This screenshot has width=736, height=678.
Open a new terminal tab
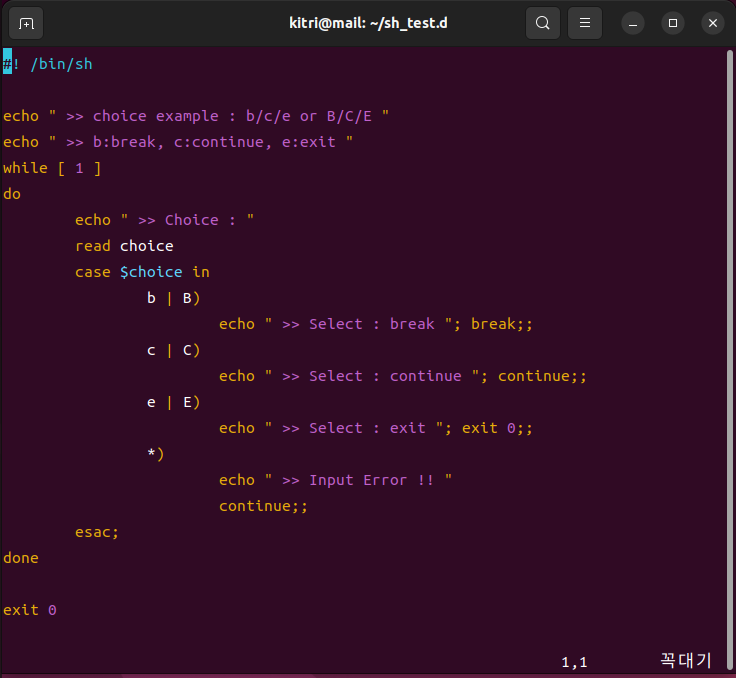click(x=26, y=23)
